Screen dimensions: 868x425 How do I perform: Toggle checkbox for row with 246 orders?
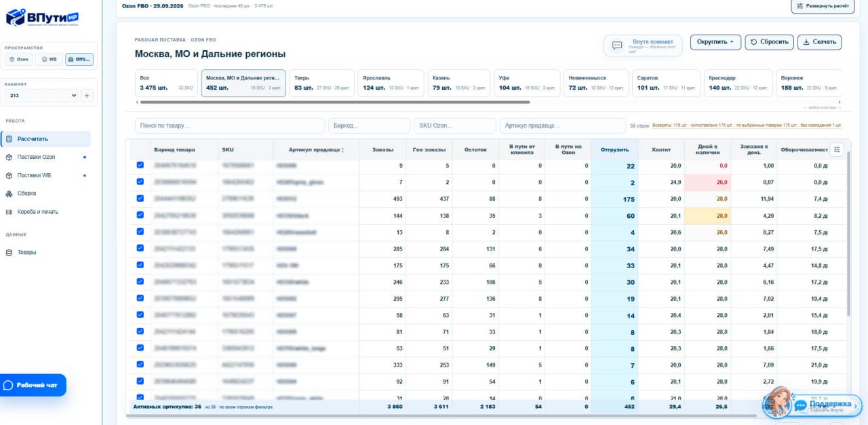coord(140,282)
